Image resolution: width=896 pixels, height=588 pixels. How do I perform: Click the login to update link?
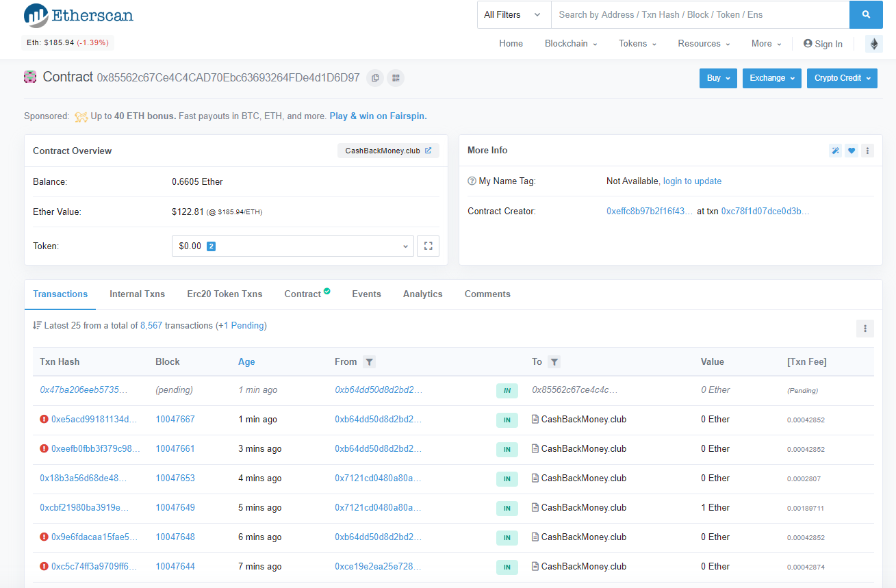692,181
